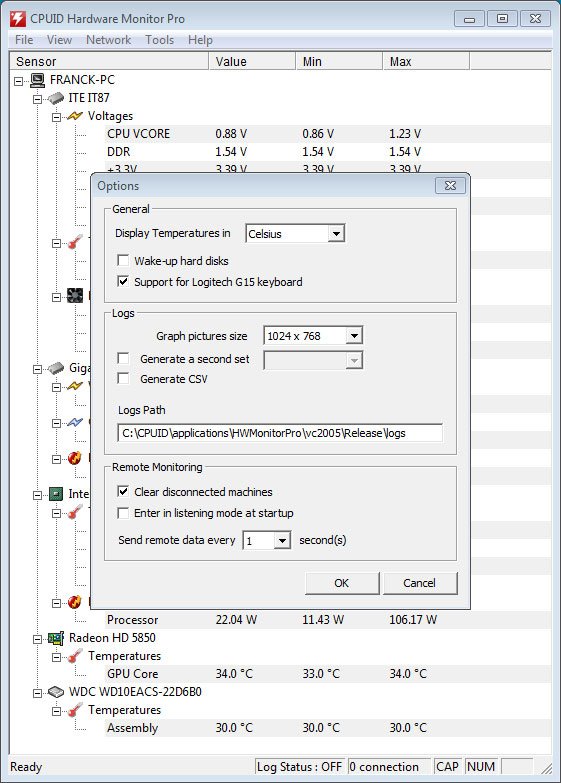The height and width of the screenshot is (783, 561).
Task: Click the Value column header
Action: tap(252, 61)
